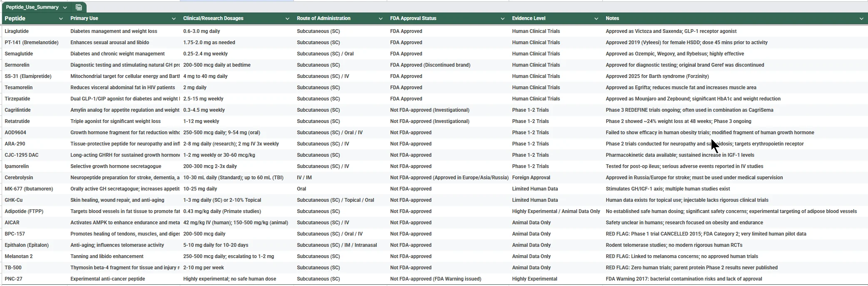The image size is (868, 286).
Task: Select the Semaglutide peptide cell
Action: (x=19, y=54)
